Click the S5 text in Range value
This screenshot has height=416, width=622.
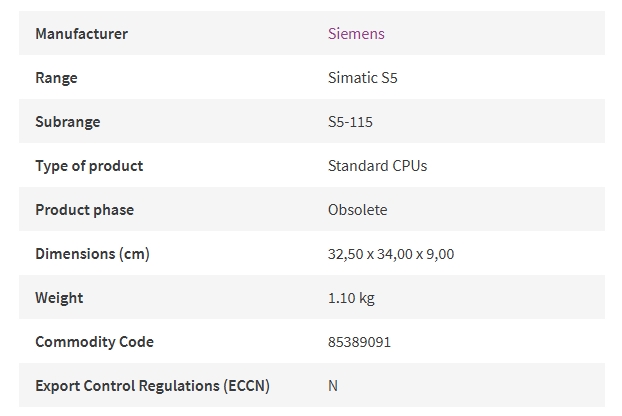pyautogui.click(x=389, y=78)
